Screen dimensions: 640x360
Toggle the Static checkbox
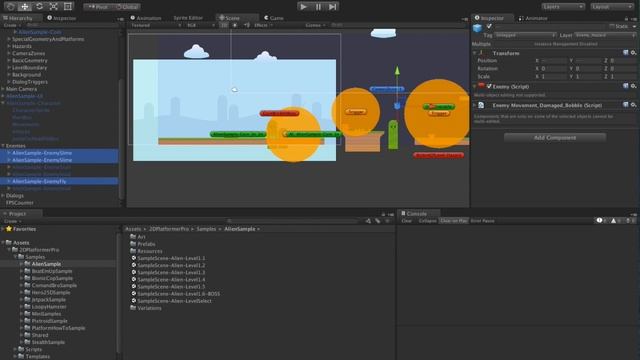pyautogui.click(x=611, y=26)
